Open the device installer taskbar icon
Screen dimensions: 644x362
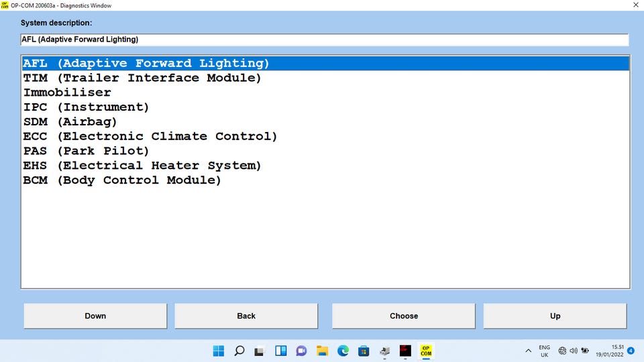coord(384,351)
